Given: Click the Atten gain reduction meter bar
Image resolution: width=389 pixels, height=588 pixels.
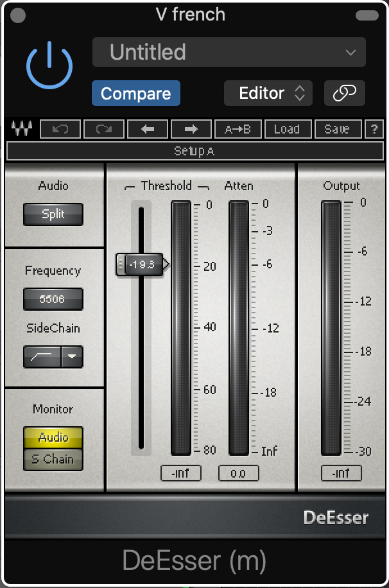Looking at the screenshot, I should (239, 328).
